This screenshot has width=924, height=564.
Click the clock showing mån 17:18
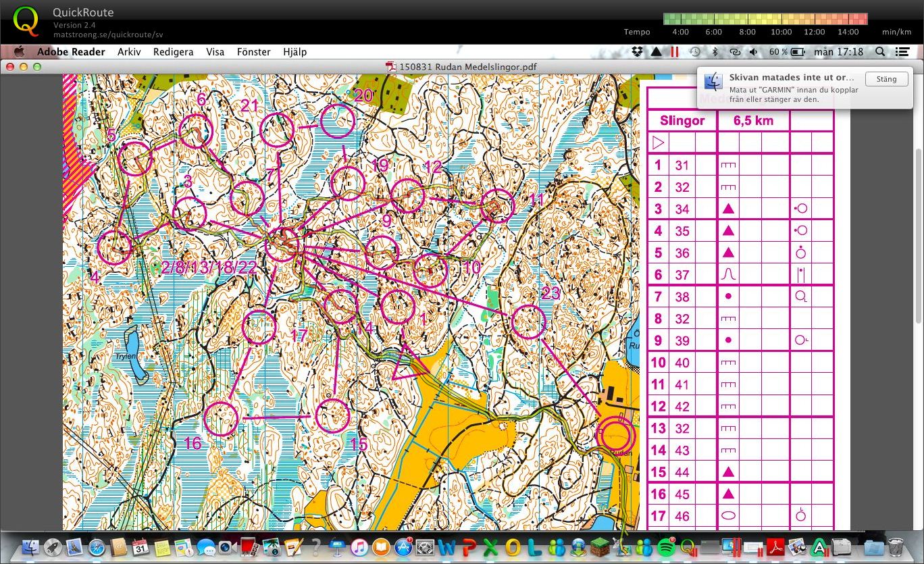click(x=839, y=51)
